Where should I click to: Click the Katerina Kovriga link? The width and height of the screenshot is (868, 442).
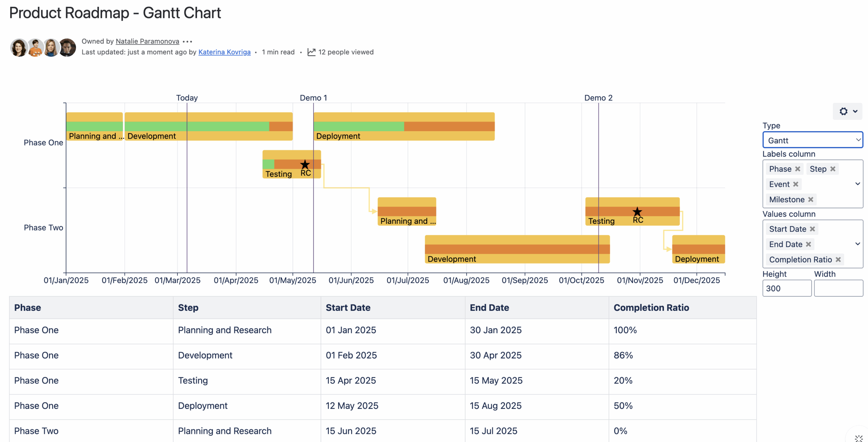pos(224,52)
